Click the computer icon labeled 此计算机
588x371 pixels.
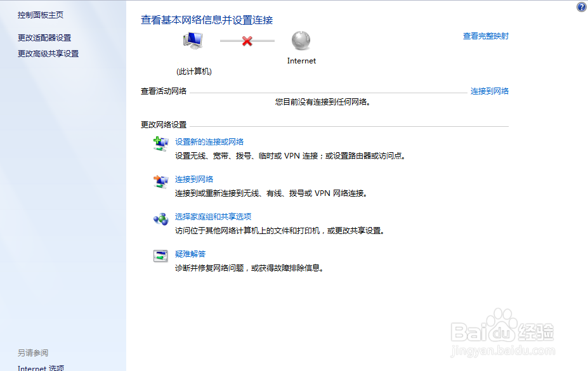tap(193, 40)
